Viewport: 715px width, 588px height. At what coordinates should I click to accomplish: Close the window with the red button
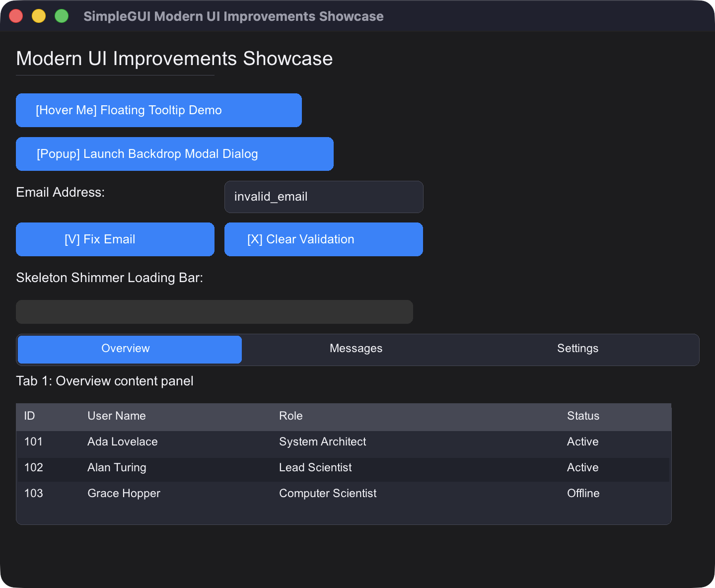[16, 16]
